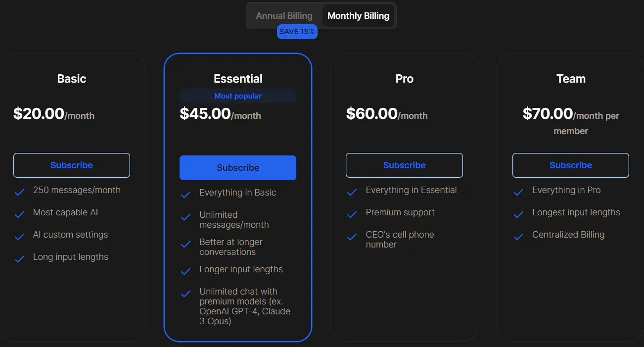This screenshot has height=347, width=644.
Task: Click checkmark next to Unlimited messages/month
Action: coord(186,217)
